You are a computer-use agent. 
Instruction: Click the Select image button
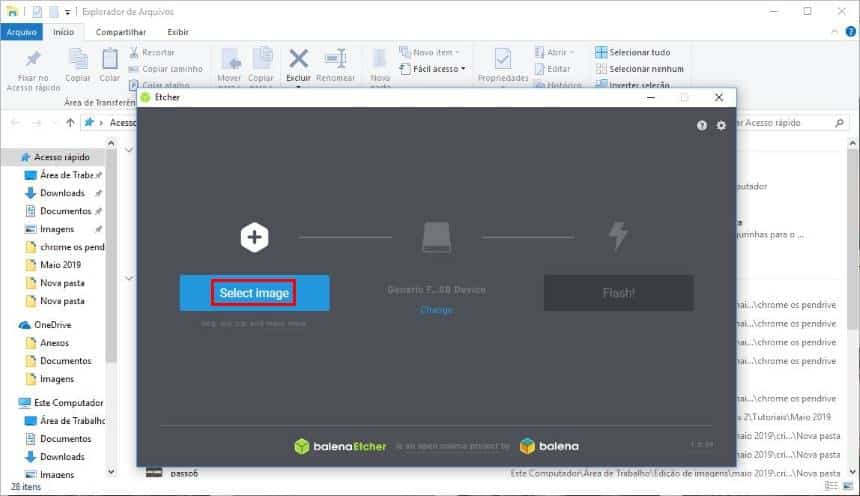pos(254,293)
